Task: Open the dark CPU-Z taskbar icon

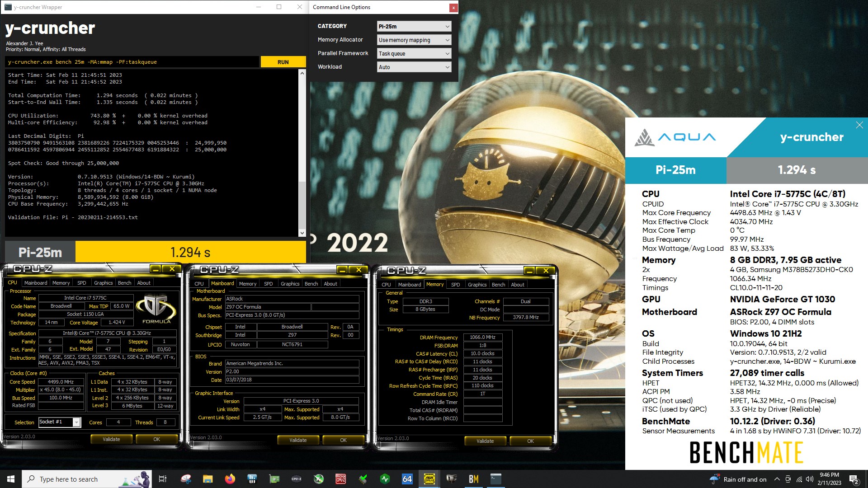Action: 297,479
